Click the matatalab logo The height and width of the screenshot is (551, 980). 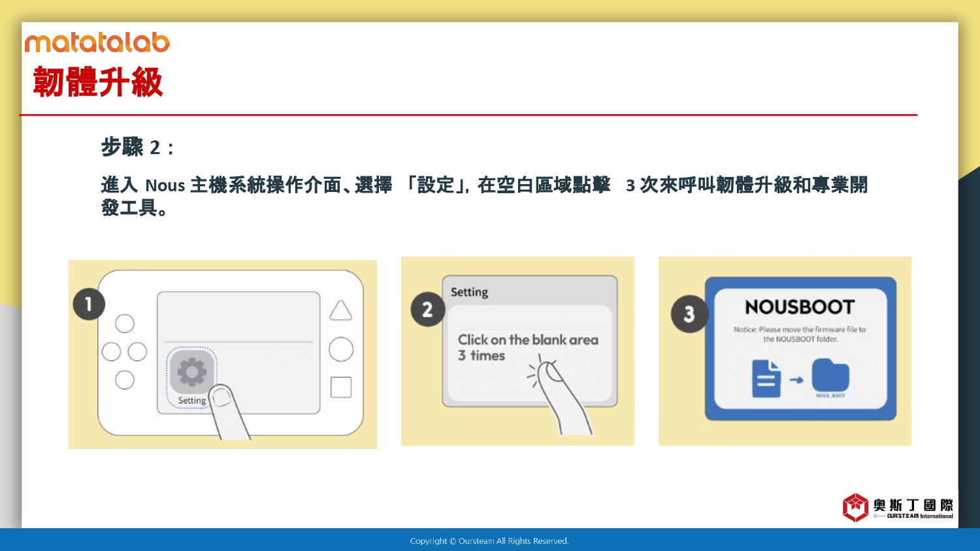pyautogui.click(x=97, y=42)
